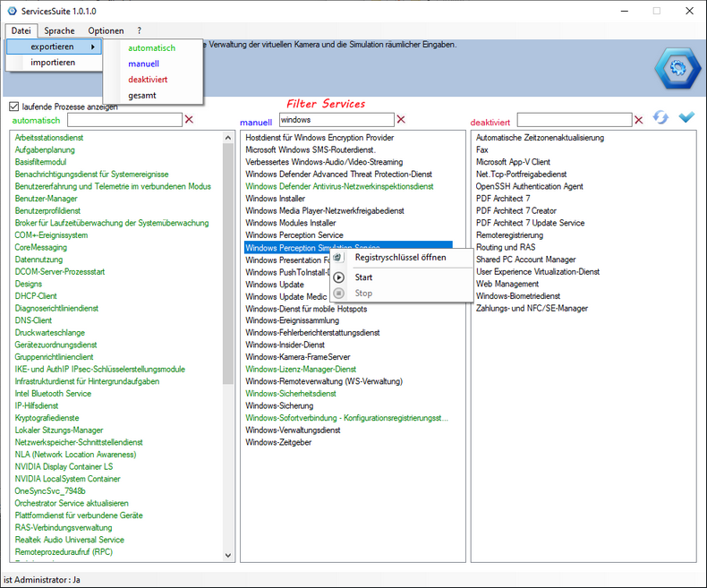Click the deaktiviert filter input field

575,120
